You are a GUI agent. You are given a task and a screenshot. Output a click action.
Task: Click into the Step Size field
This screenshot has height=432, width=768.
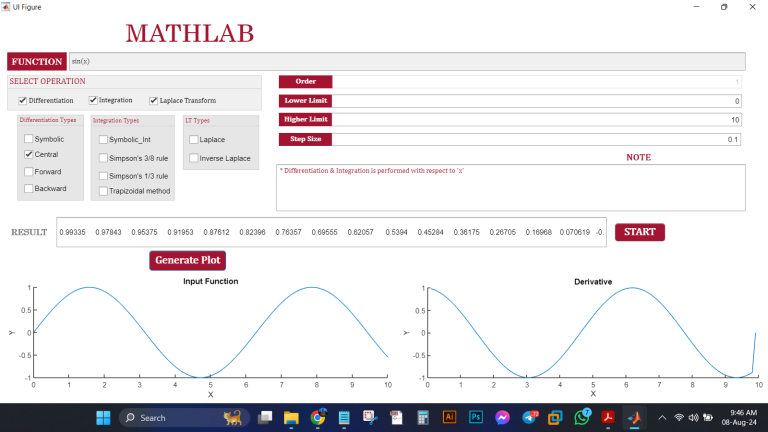536,139
